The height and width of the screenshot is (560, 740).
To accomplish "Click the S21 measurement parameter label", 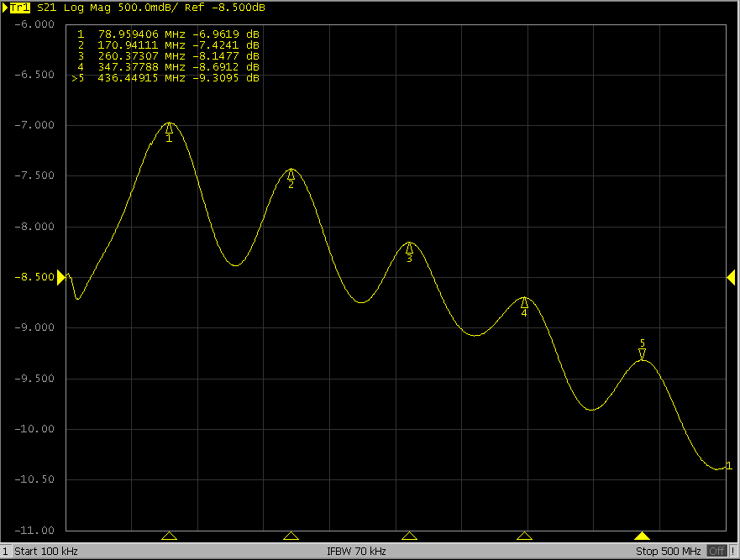I will [47, 8].
